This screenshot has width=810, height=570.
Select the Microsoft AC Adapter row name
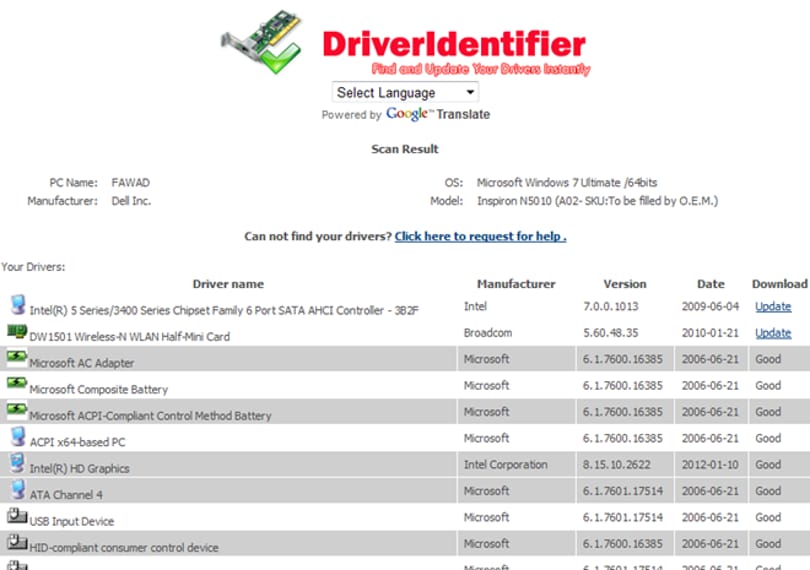tap(82, 363)
